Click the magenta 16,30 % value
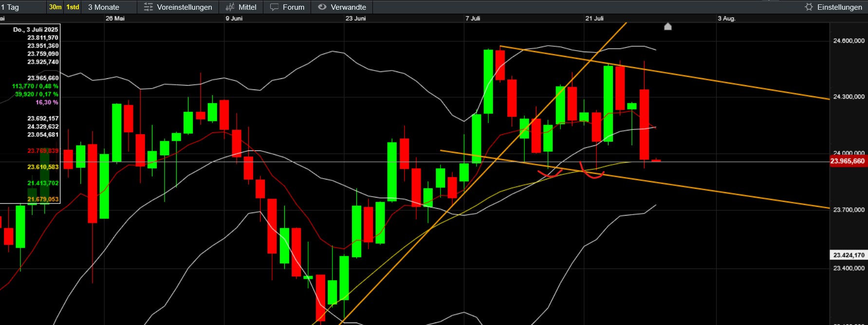Screen dimensions: 868x325 pos(47,102)
